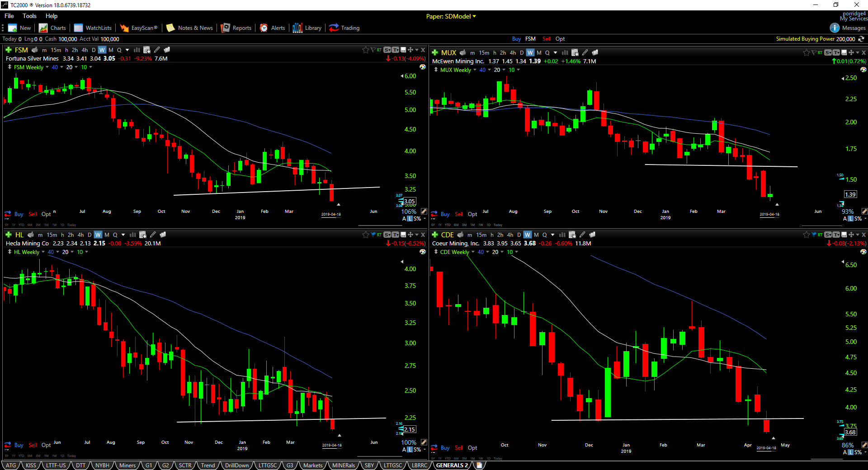This screenshot has height=470, width=868.
Task: Open the Library tool
Action: pos(307,28)
